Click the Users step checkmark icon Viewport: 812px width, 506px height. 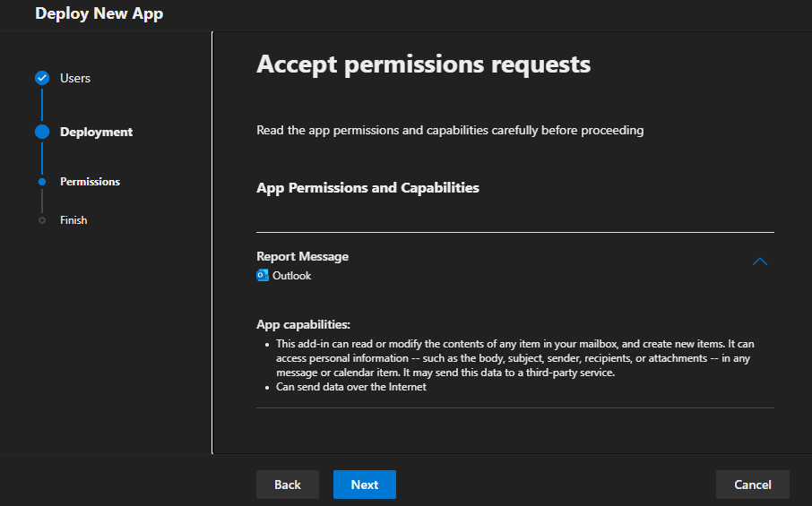click(x=42, y=78)
